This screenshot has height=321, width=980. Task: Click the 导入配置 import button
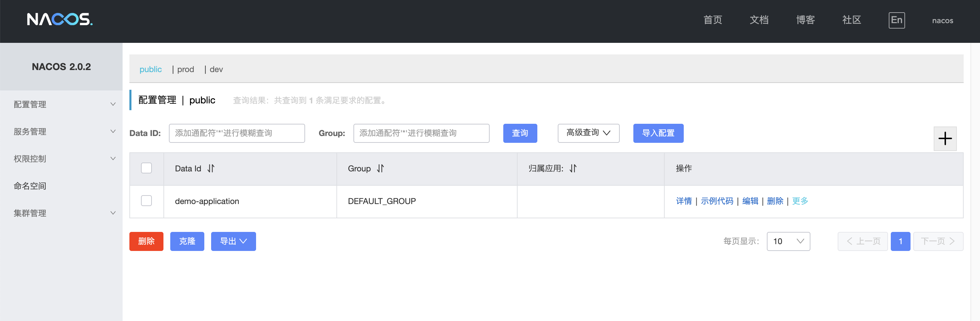pos(658,133)
